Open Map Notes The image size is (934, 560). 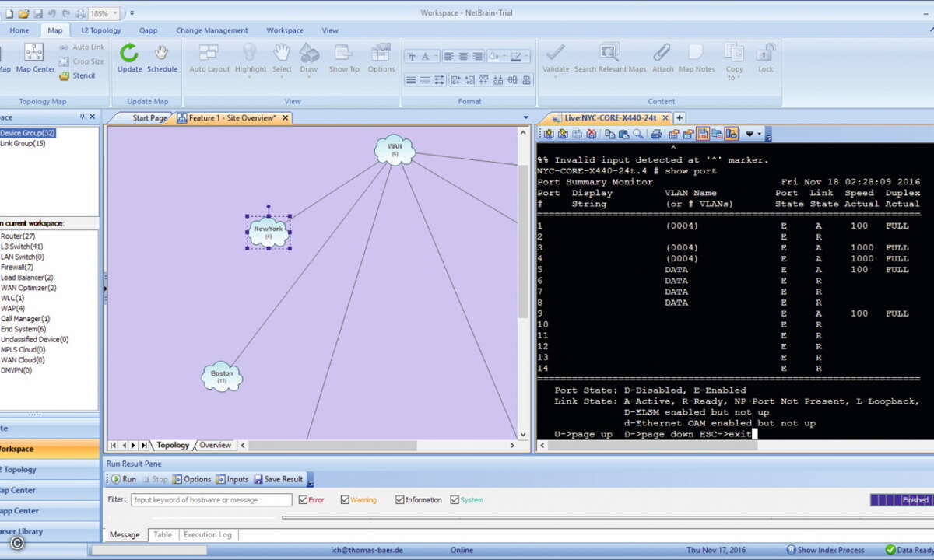tap(696, 58)
